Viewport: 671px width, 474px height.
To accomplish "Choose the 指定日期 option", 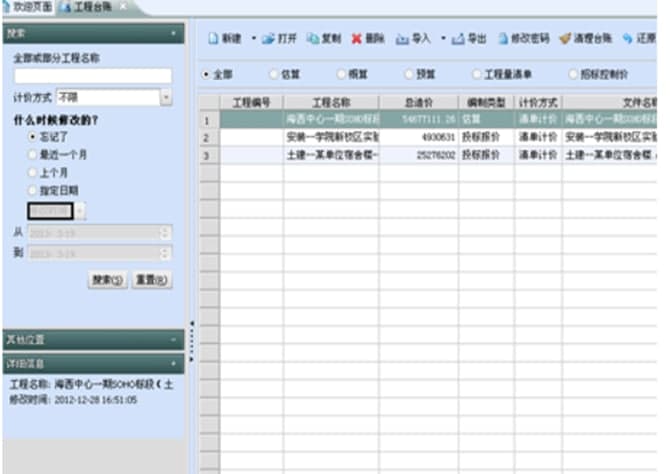I will pyautogui.click(x=32, y=190).
